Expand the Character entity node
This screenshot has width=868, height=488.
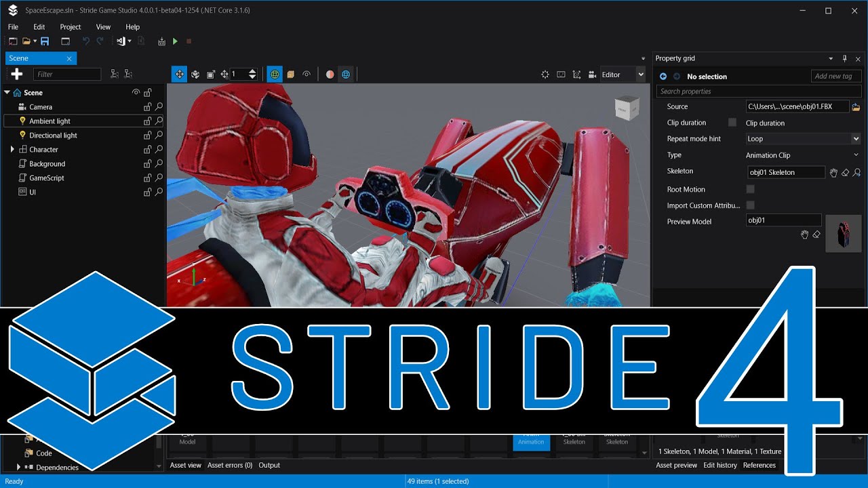[12, 149]
